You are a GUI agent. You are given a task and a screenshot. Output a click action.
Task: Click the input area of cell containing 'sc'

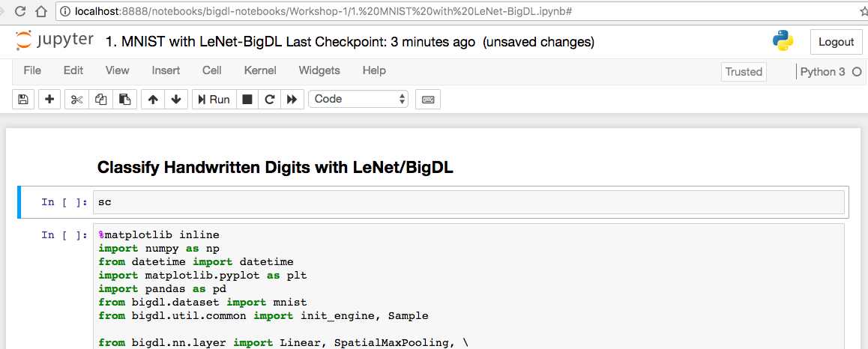pyautogui.click(x=468, y=202)
